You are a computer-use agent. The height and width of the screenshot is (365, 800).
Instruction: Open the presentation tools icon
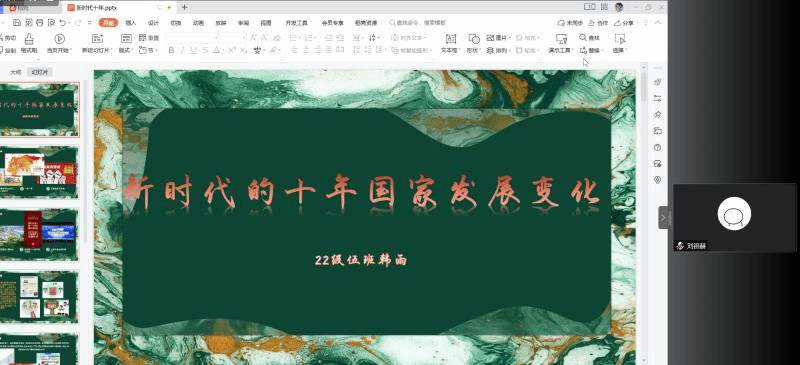[561, 39]
